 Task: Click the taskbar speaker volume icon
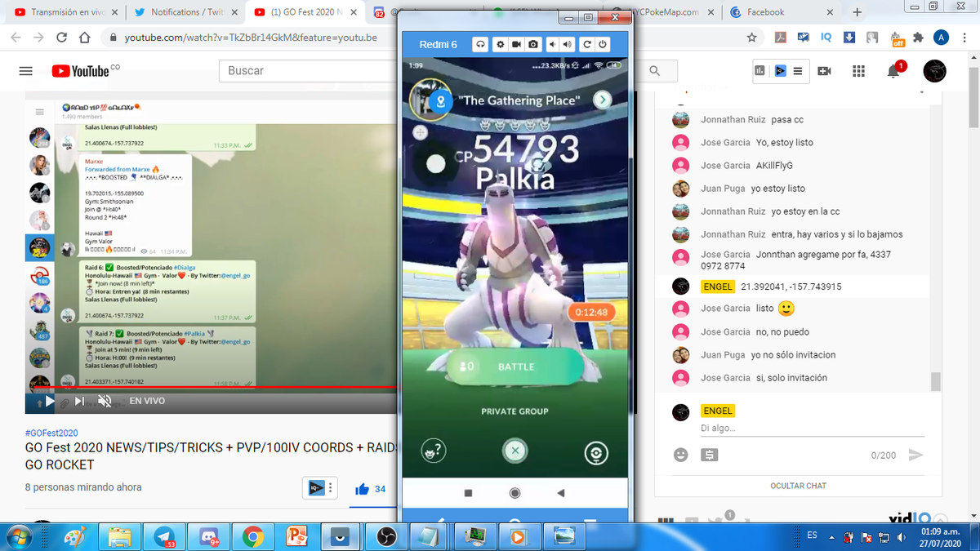point(902,536)
